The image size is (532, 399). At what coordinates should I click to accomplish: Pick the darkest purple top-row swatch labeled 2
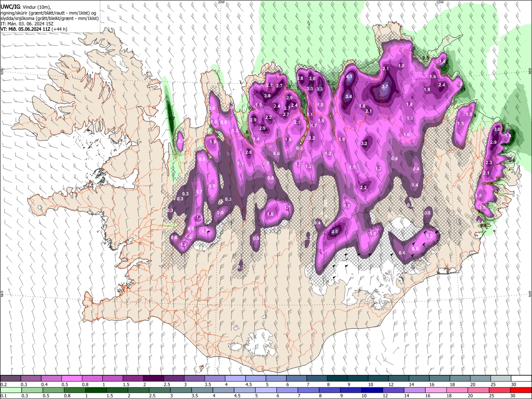(x=153, y=379)
